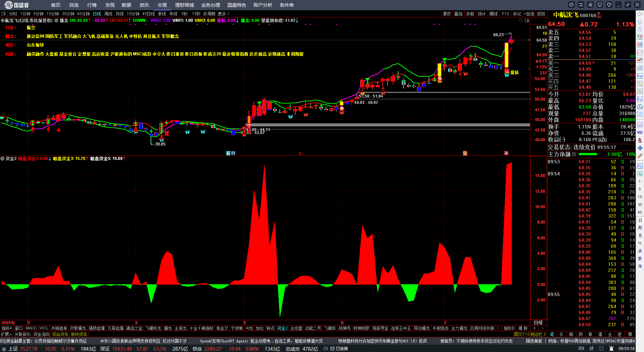
Task: Expand 指标A indicator list
Action: point(7,328)
